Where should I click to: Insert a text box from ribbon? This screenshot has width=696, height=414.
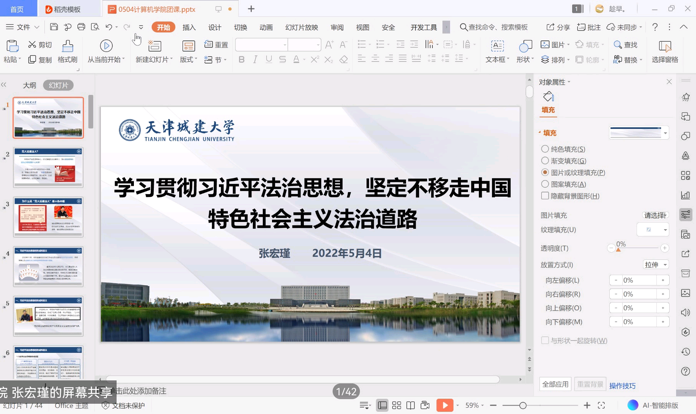[x=497, y=51]
